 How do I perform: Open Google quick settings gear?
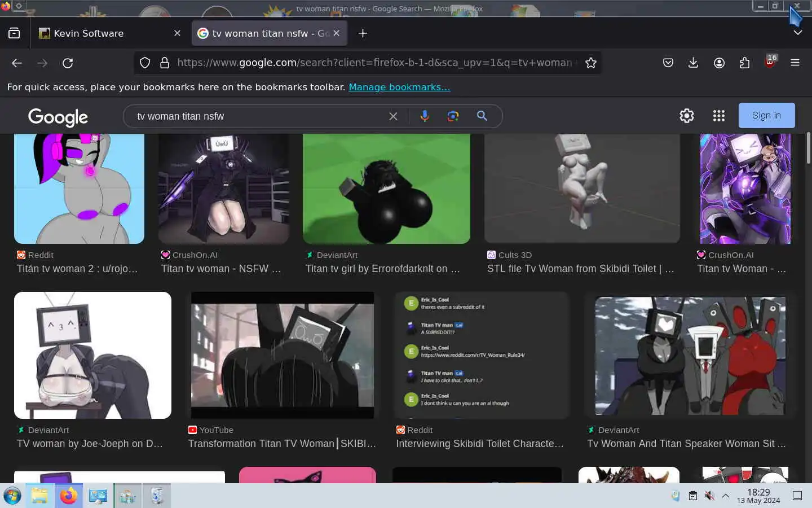(x=687, y=116)
